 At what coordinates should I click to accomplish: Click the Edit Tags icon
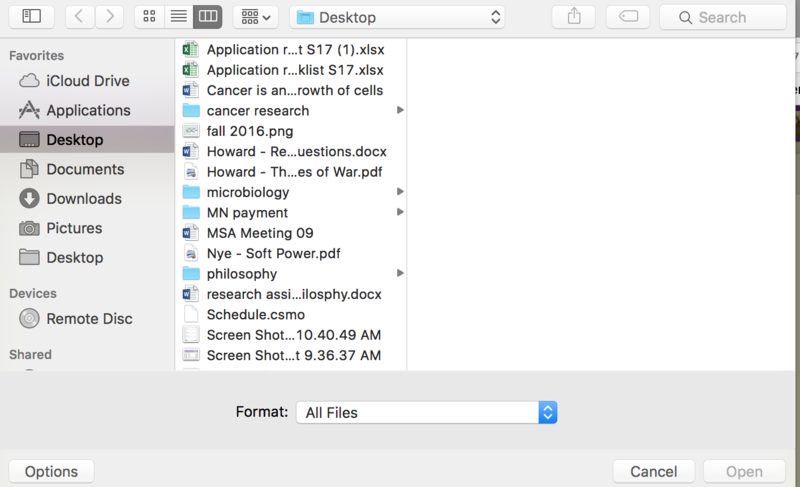pyautogui.click(x=627, y=16)
